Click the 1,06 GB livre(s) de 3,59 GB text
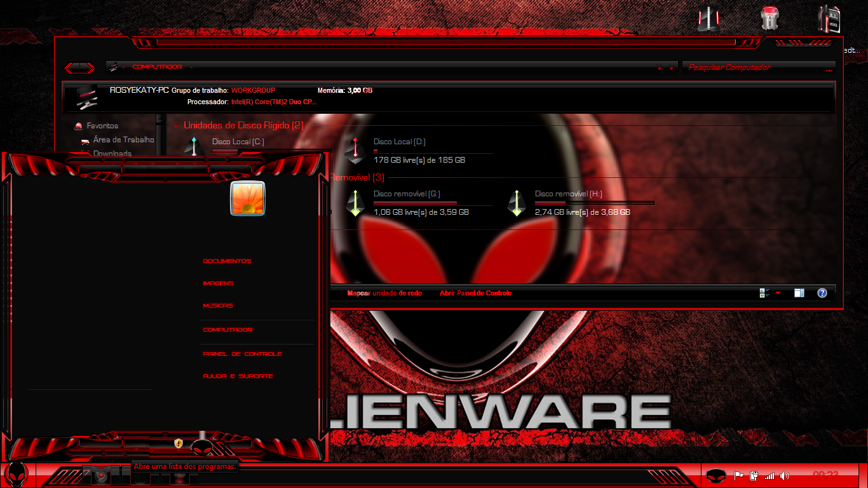The width and height of the screenshot is (868, 488). 421,212
